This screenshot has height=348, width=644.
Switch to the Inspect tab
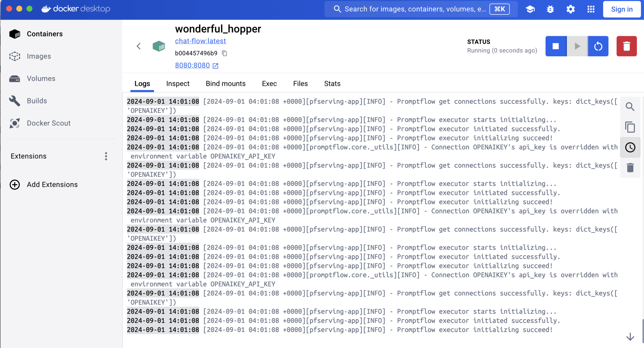178,83
